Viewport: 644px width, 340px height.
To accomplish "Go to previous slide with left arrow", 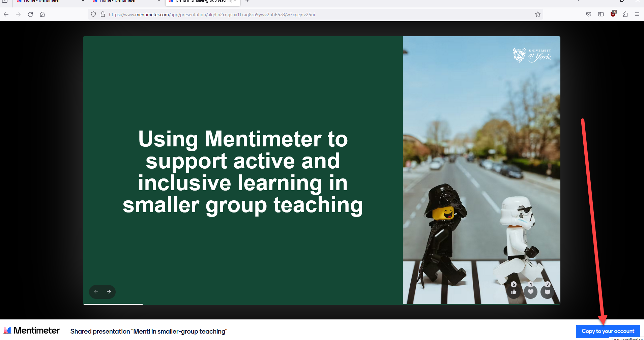I will (96, 292).
